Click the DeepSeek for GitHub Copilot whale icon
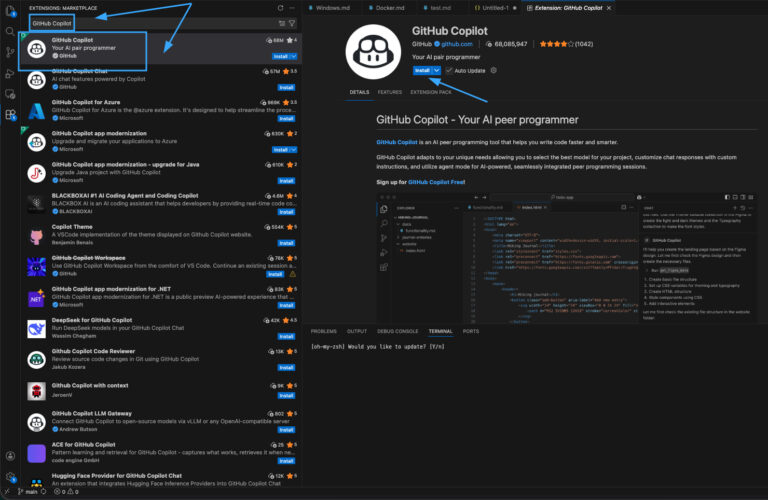The width and height of the screenshot is (768, 500). 36,329
